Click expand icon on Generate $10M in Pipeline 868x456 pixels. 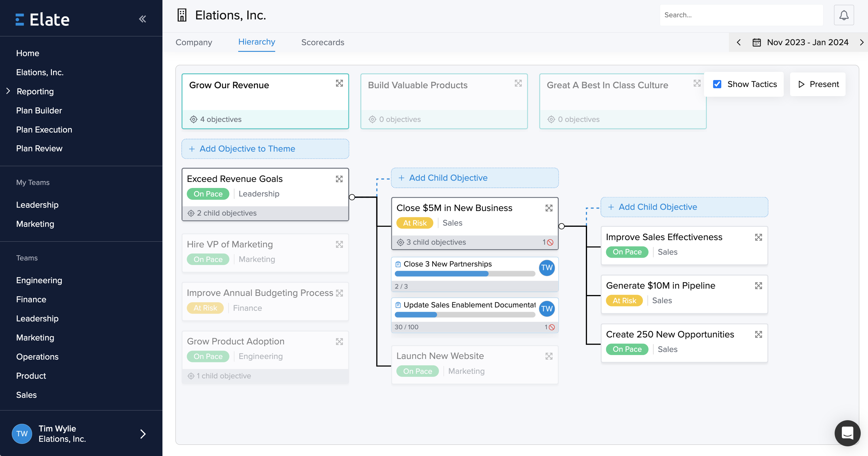coord(758,286)
